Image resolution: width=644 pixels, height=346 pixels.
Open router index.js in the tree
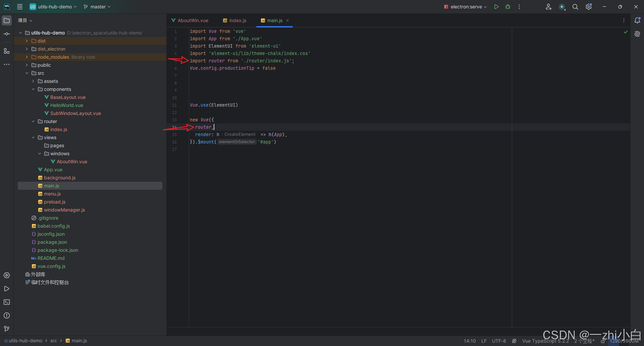(x=58, y=129)
